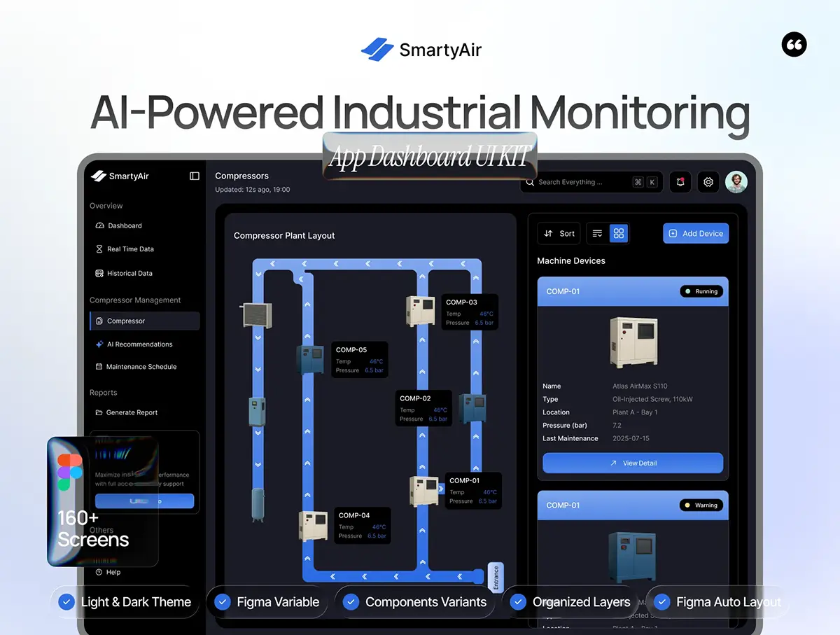Open Real Time Data view
Viewport: 840px width, 635px height.
click(x=129, y=249)
